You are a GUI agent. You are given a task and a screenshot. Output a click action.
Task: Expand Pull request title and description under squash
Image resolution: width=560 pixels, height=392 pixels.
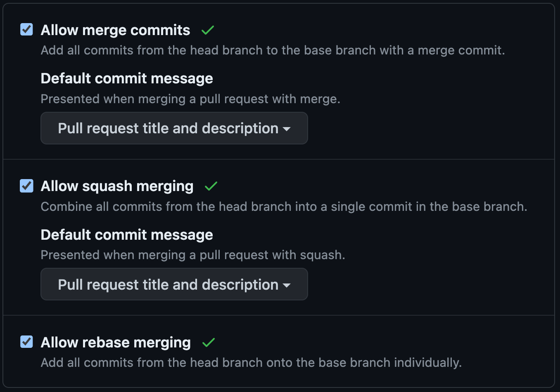174,284
